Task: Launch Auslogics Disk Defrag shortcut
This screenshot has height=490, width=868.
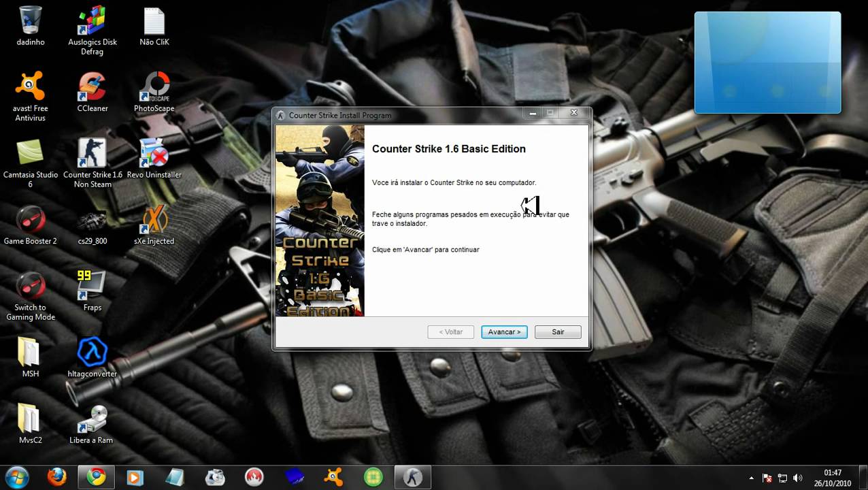Action: (x=93, y=31)
